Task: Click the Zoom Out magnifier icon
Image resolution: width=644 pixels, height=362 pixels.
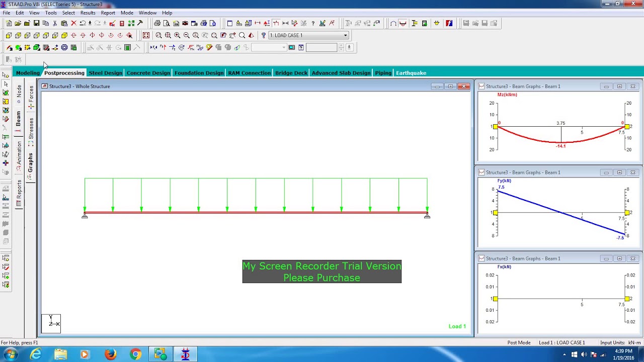Action: coord(186,35)
